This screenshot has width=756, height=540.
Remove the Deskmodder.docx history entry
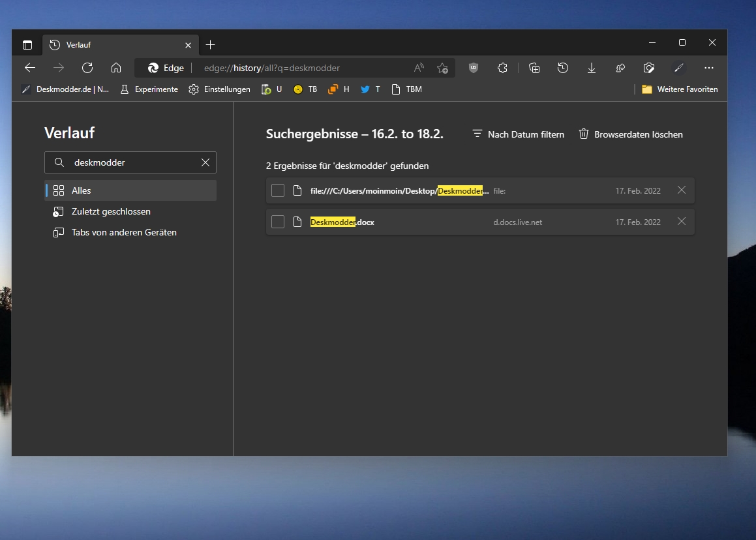click(681, 221)
